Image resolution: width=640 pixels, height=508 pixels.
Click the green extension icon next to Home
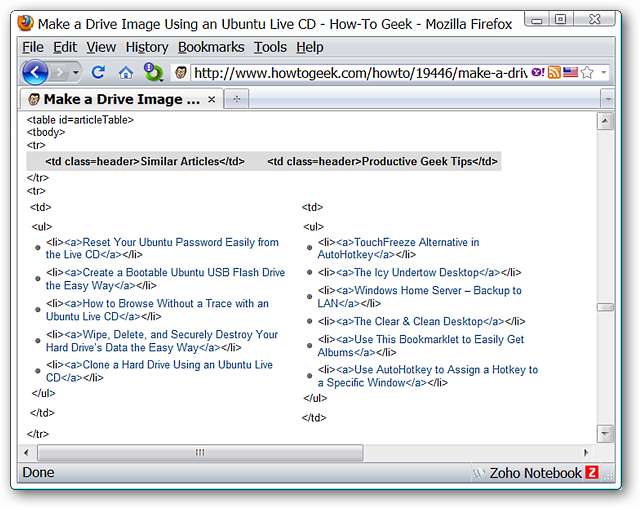[153, 72]
